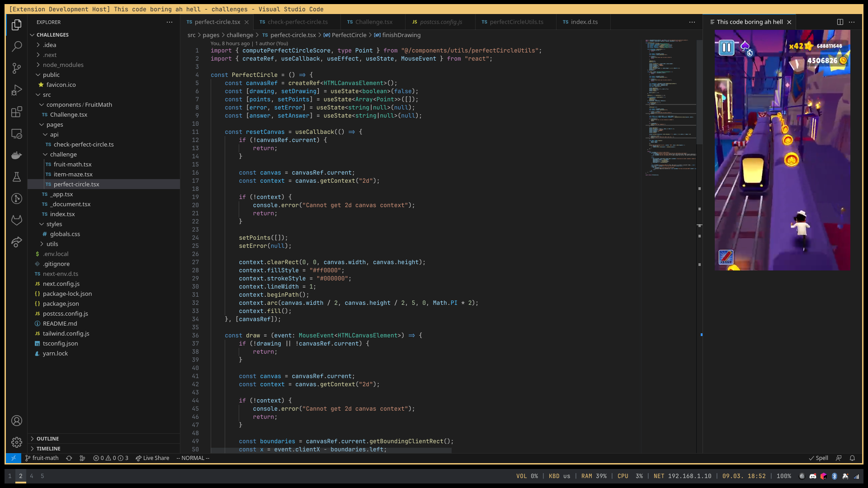868x488 pixels.
Task: Open package.json in the explorer
Action: click(x=61, y=303)
